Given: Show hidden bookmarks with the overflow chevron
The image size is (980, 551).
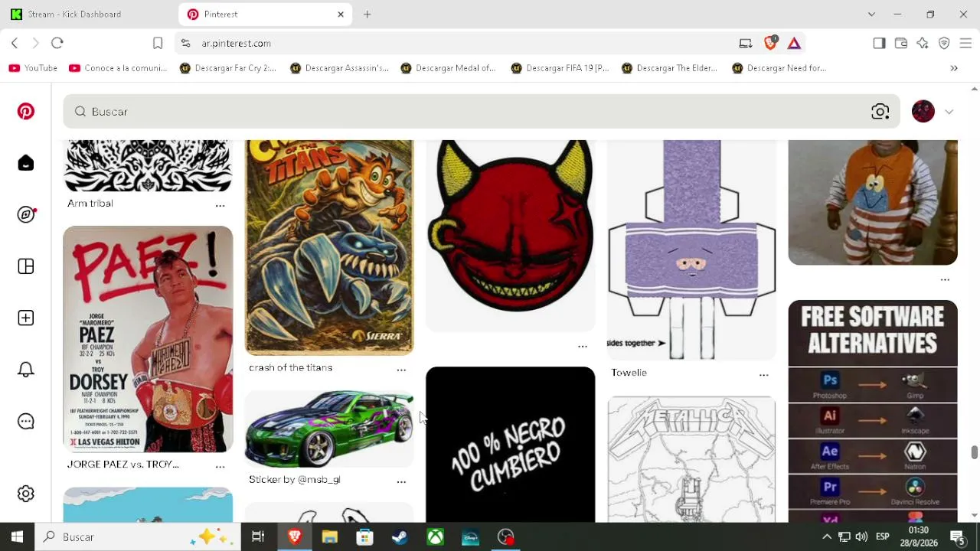Looking at the screenshot, I should pyautogui.click(x=954, y=68).
